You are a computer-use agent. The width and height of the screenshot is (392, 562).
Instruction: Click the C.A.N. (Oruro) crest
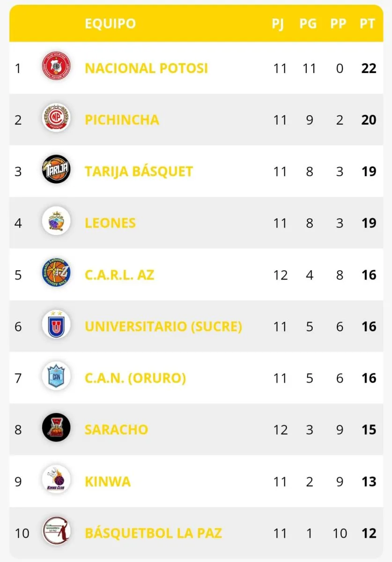coord(56,377)
